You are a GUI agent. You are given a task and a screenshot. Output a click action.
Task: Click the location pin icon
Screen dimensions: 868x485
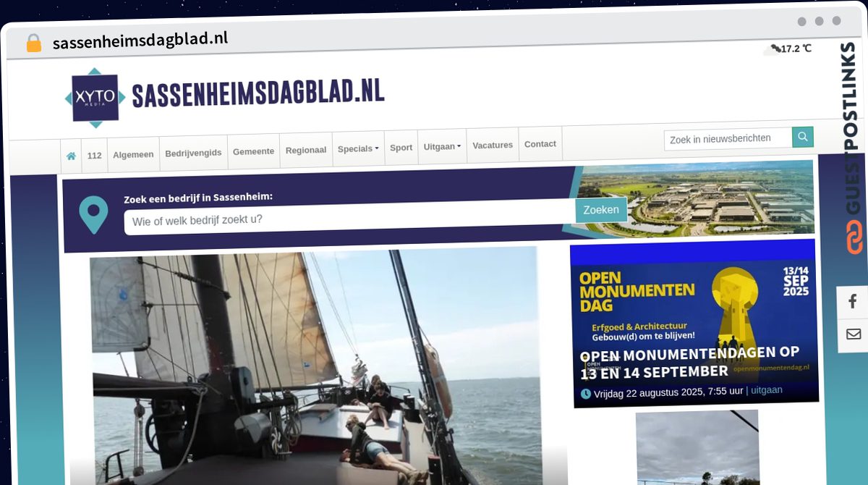click(93, 215)
